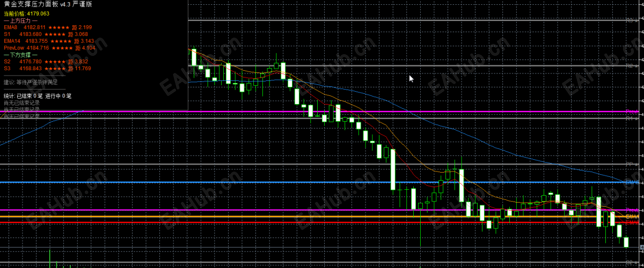This screenshot has width=644, height=268.
Task: Click the current price marker on price axis
Action: [x=642, y=248]
